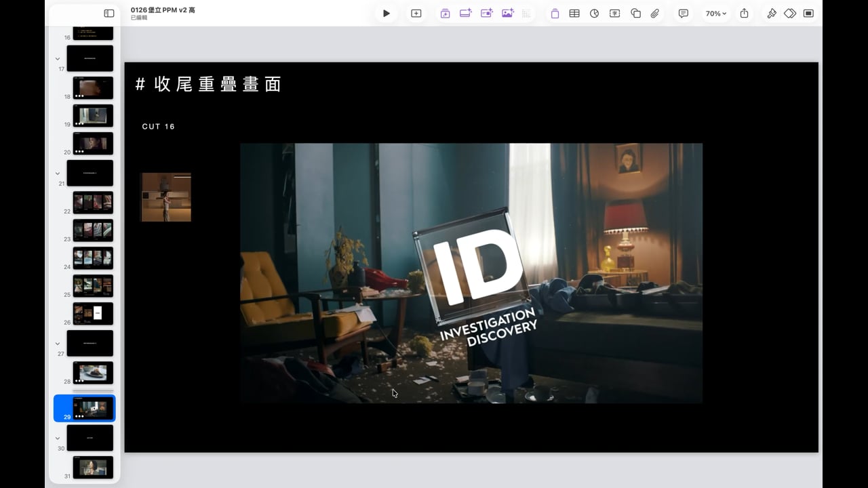
Task: Select slide 19 thumbnail
Action: click(93, 115)
